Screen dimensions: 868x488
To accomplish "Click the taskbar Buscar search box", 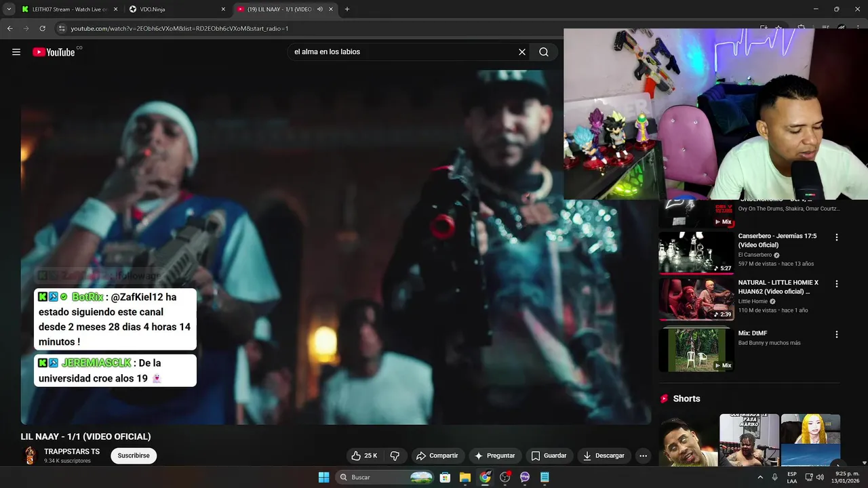I will [385, 477].
